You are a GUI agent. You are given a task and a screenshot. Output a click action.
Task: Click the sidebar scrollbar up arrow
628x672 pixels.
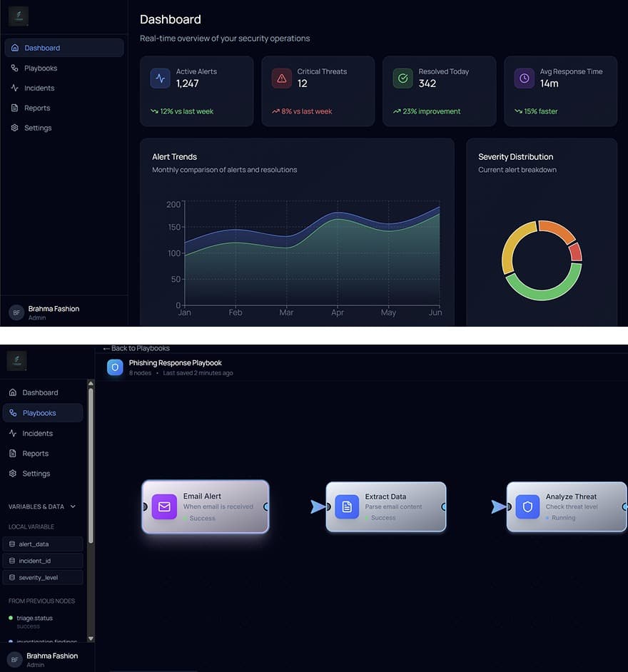pos(91,384)
